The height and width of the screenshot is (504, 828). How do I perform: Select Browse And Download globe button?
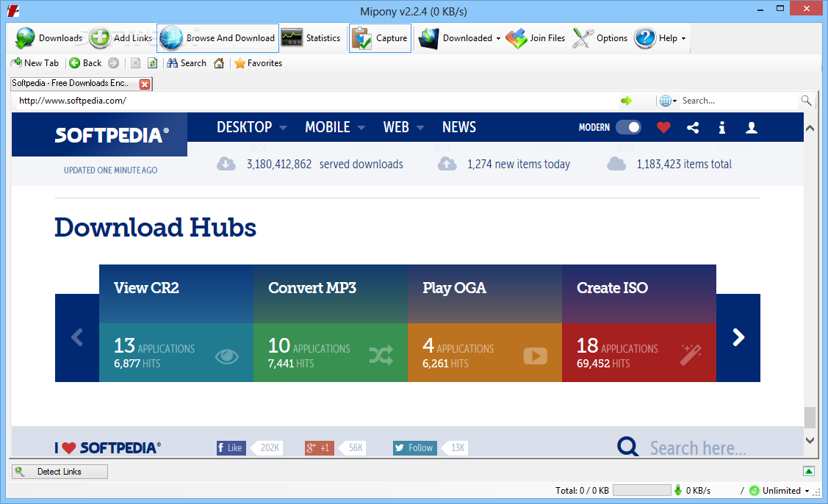(x=217, y=38)
